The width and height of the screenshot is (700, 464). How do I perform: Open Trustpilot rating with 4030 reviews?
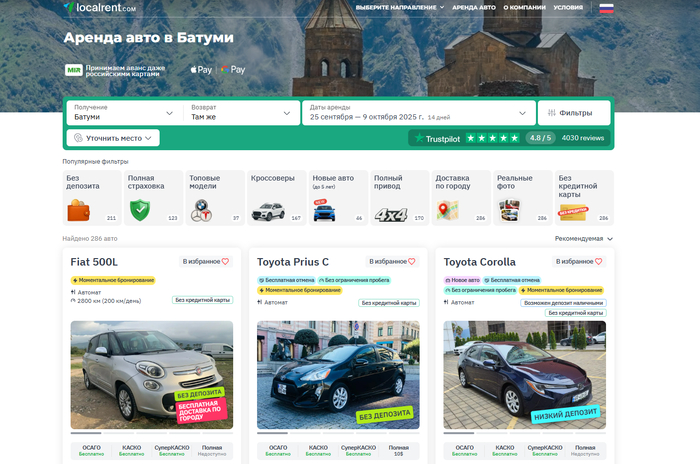(509, 138)
